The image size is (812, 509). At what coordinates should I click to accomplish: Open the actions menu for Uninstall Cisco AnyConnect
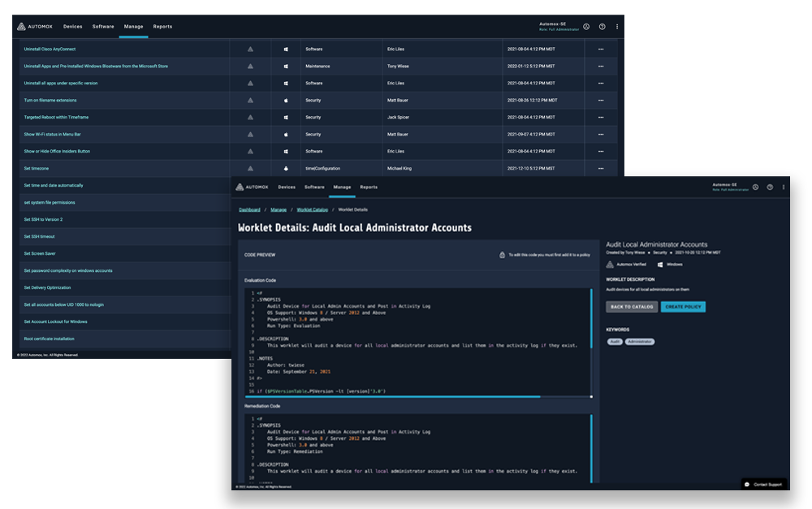tap(601, 50)
